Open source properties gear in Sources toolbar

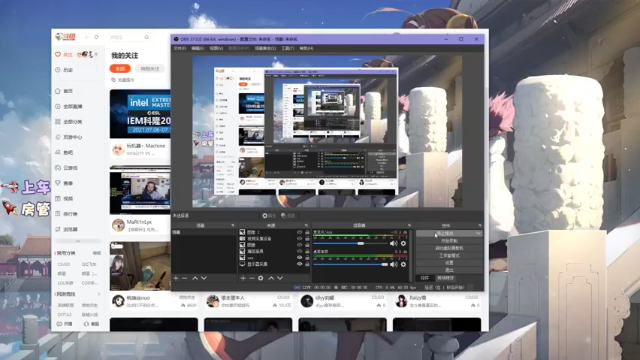pos(260,278)
